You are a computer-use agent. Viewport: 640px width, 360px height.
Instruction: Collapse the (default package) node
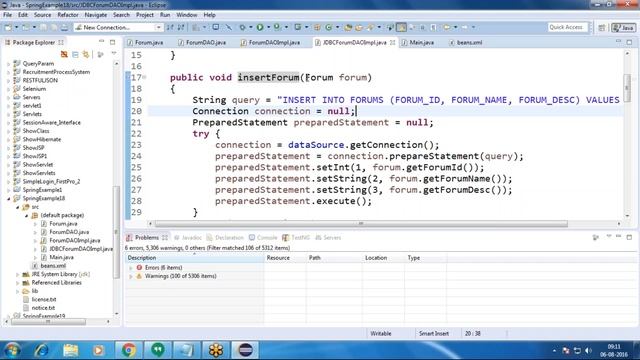coord(27,215)
